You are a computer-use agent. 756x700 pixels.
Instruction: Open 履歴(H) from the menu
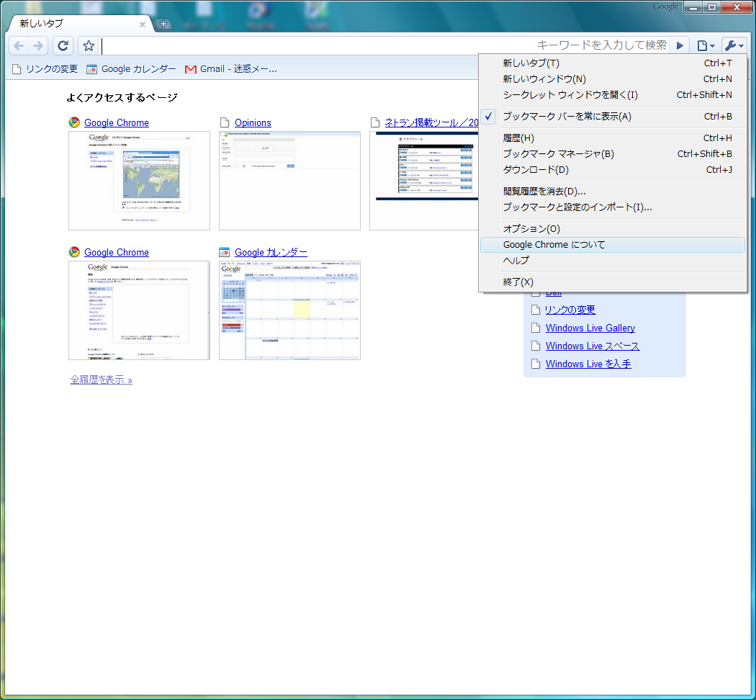[x=612, y=138]
